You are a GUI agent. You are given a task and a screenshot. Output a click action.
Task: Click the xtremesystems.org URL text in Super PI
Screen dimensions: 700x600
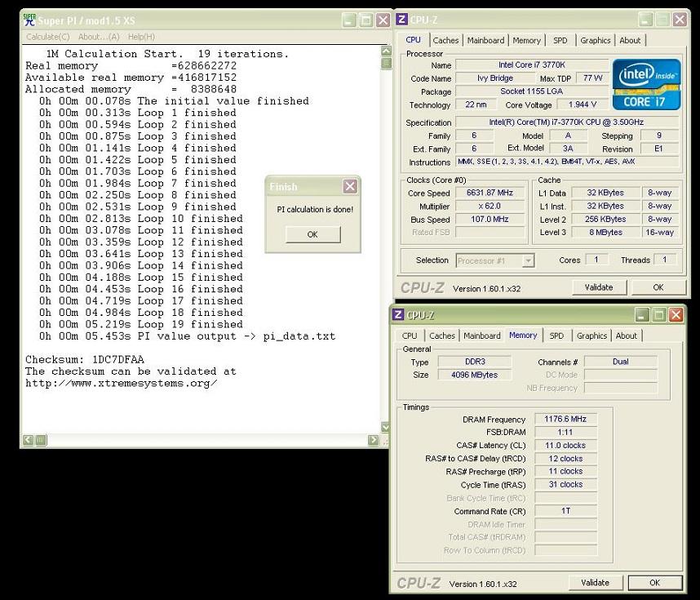pos(122,384)
